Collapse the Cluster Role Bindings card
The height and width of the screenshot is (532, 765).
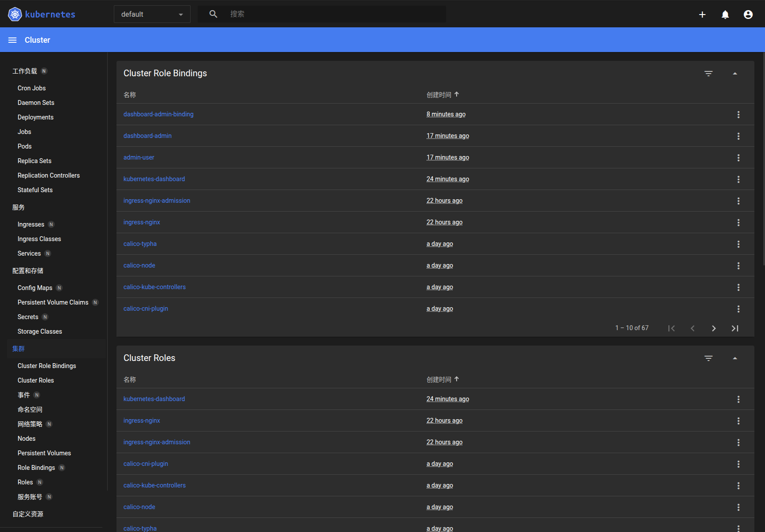pyautogui.click(x=735, y=74)
